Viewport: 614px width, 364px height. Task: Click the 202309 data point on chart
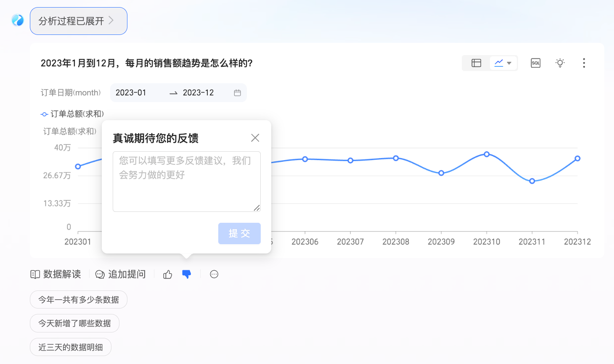point(441,173)
